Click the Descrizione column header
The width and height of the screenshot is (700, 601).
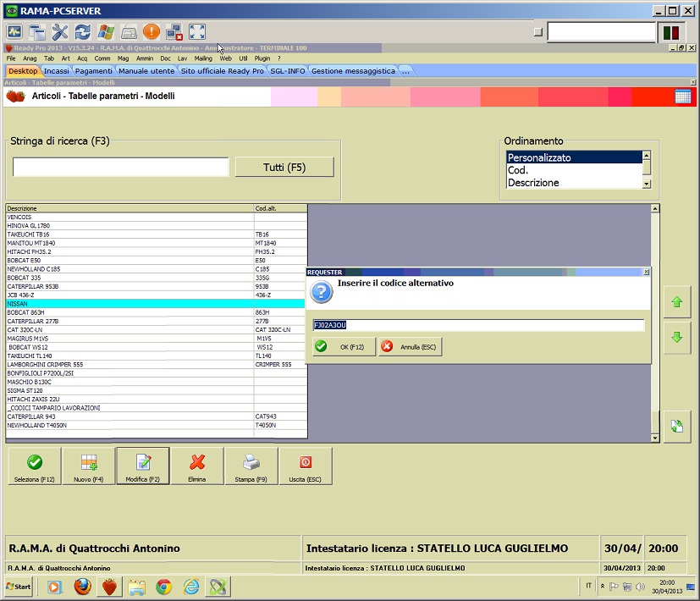(x=130, y=208)
